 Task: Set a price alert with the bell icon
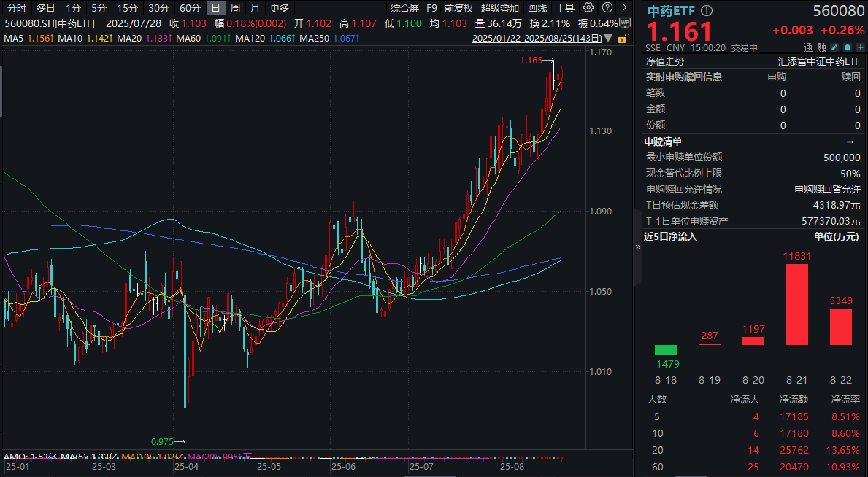coord(848,46)
